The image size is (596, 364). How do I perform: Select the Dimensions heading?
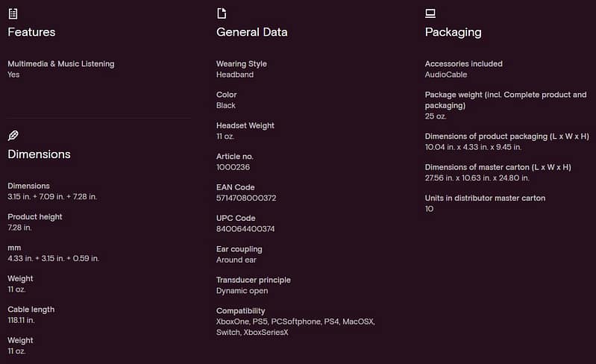(39, 154)
